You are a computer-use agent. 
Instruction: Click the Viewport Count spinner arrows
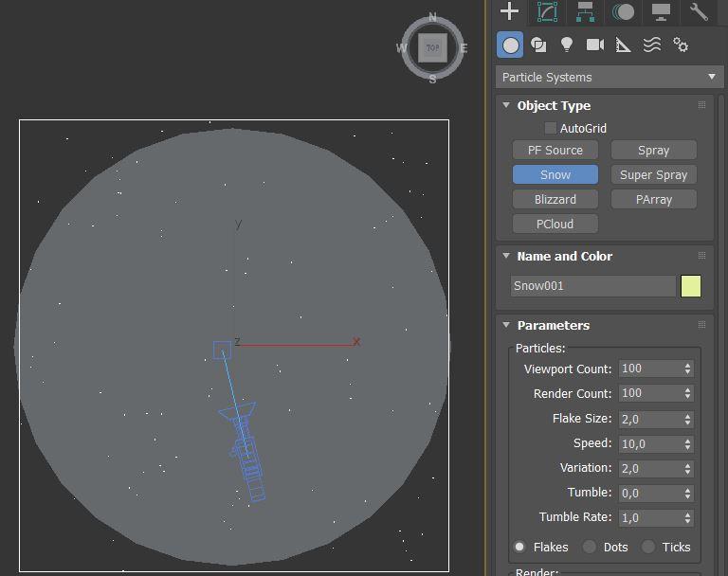pyautogui.click(x=687, y=369)
